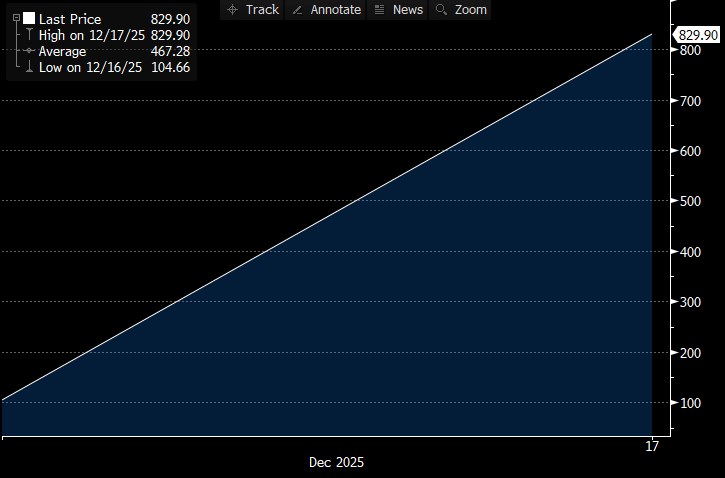Click the Average value 467.28
The height and width of the screenshot is (478, 725).
(x=170, y=51)
